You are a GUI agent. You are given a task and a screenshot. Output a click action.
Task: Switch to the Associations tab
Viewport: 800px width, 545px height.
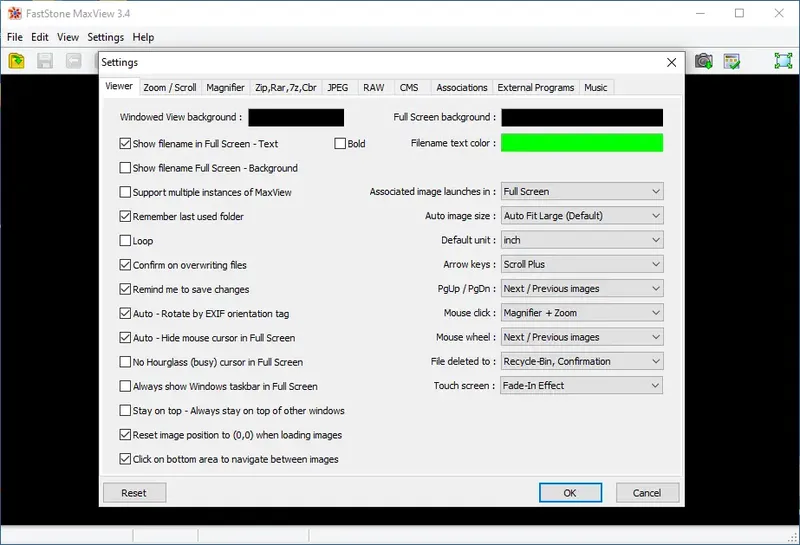pos(462,87)
